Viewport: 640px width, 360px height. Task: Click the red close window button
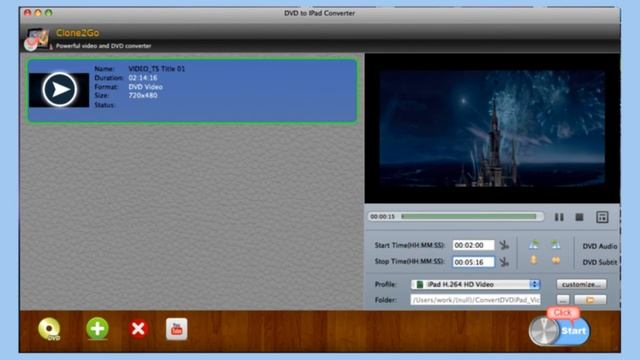(27, 13)
